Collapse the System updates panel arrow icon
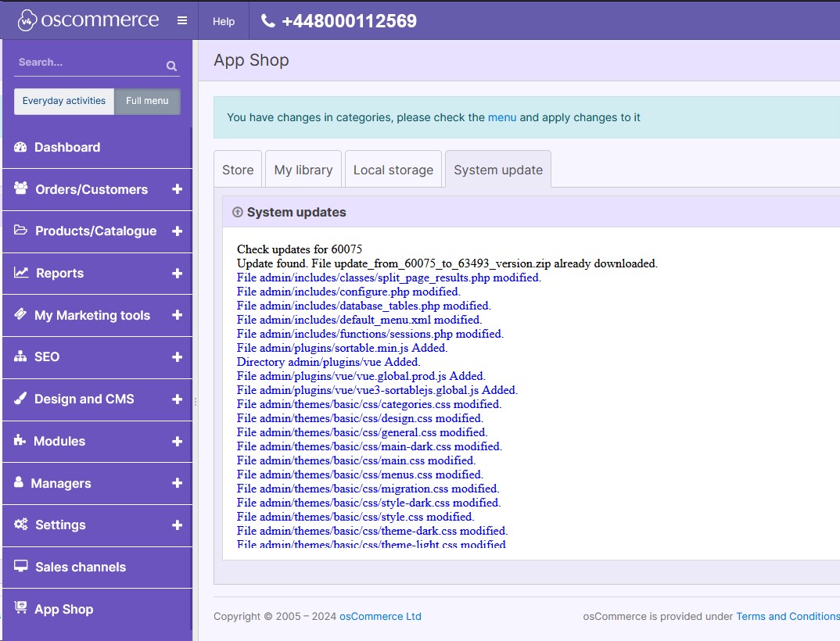Screen dimensions: 840x641 [x=237, y=212]
